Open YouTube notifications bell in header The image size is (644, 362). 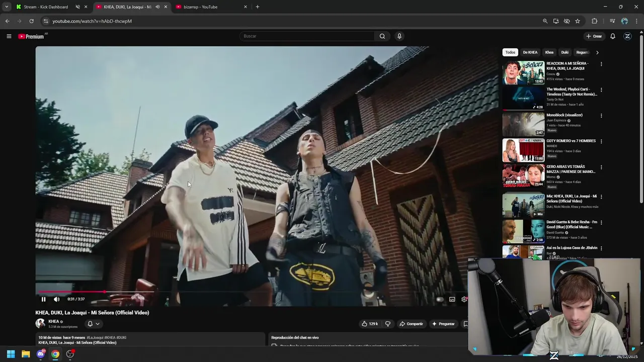pyautogui.click(x=613, y=36)
